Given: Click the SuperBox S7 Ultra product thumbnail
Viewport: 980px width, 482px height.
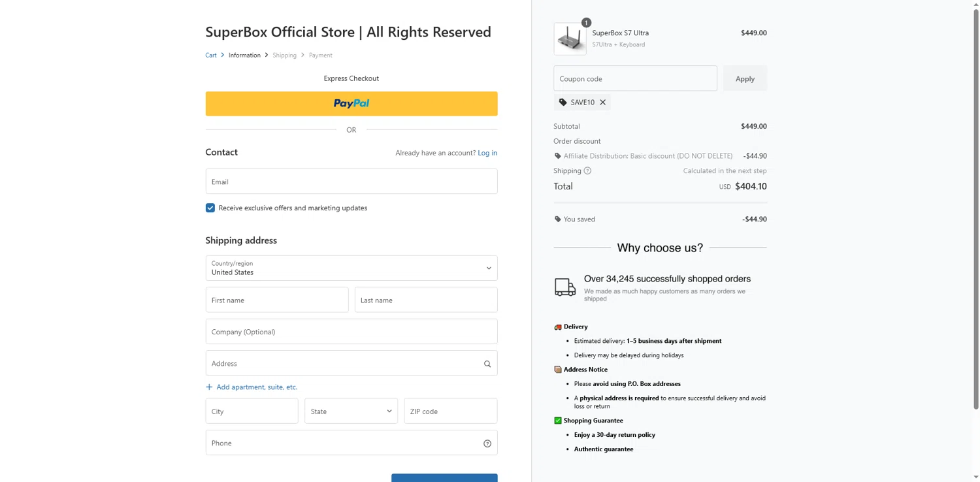Looking at the screenshot, I should (570, 39).
